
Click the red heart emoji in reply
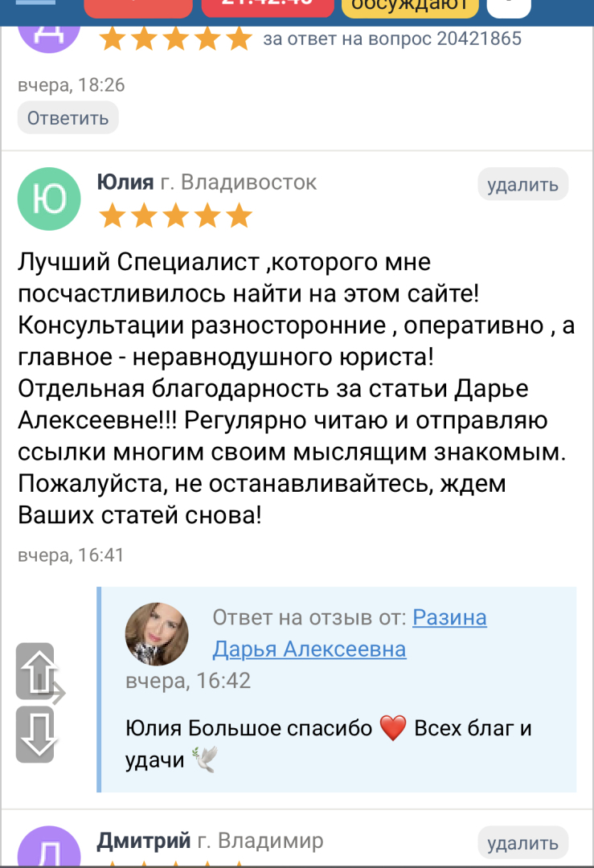tap(392, 729)
